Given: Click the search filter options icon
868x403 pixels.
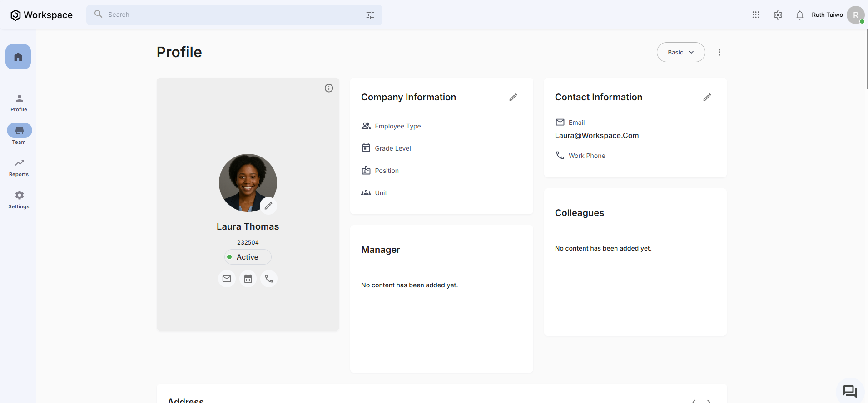Looking at the screenshot, I should pos(370,15).
